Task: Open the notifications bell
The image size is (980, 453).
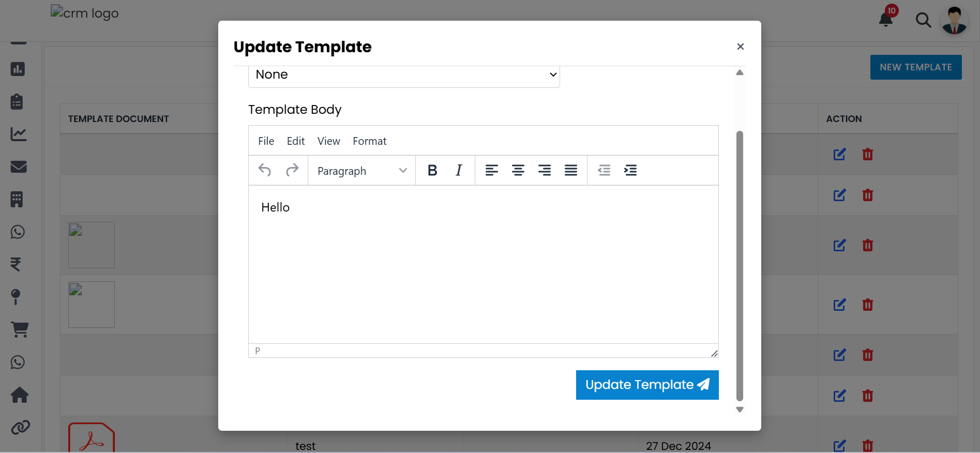Action: coord(885,19)
